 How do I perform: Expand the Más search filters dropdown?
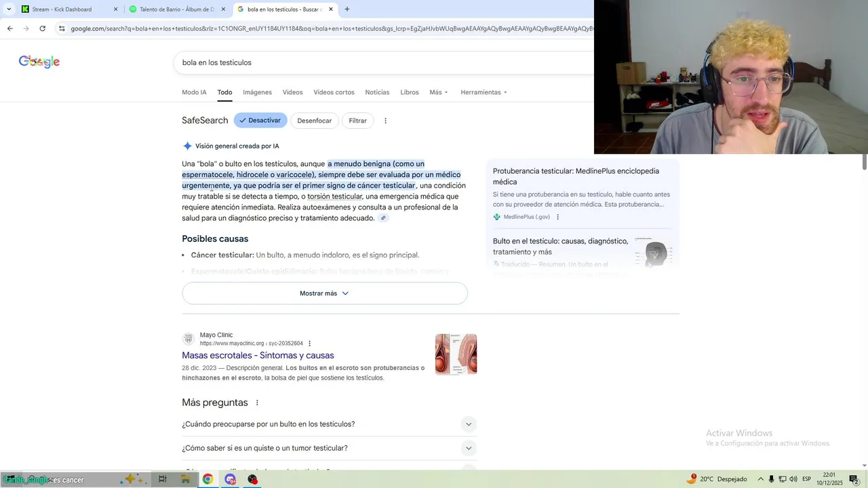click(439, 92)
